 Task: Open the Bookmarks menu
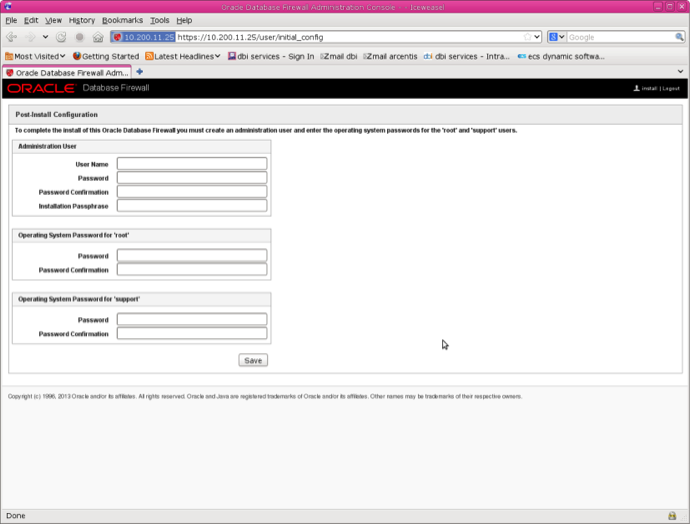coord(122,20)
